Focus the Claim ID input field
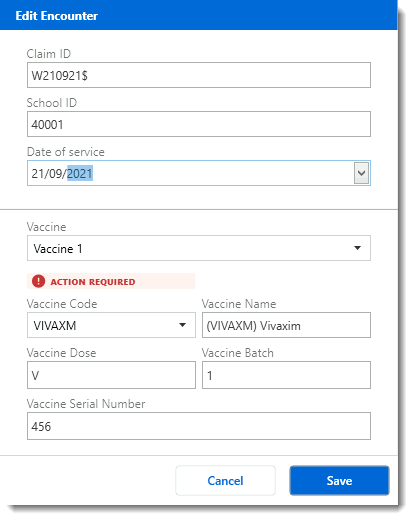The image size is (413, 520). (199, 75)
